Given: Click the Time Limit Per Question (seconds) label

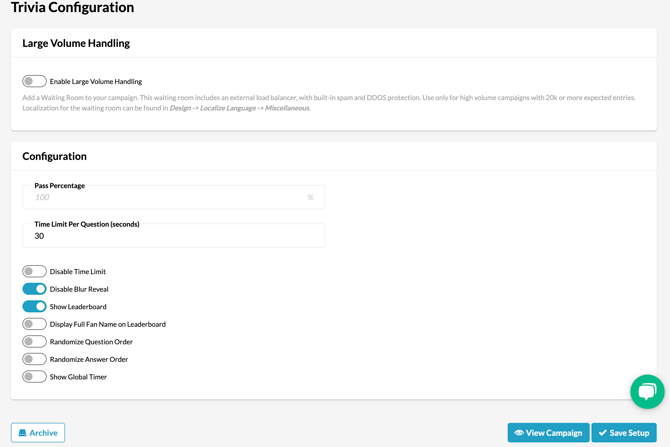Looking at the screenshot, I should click(87, 224).
